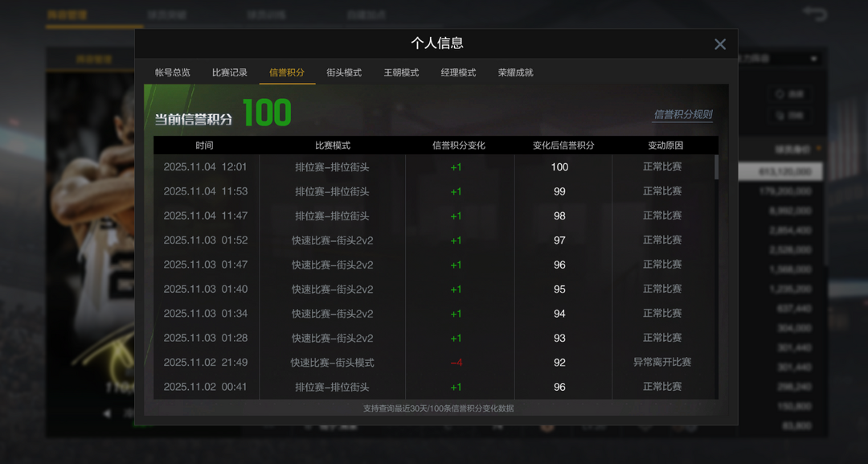Select the row dated 2025.11.04 11:53

436,191
